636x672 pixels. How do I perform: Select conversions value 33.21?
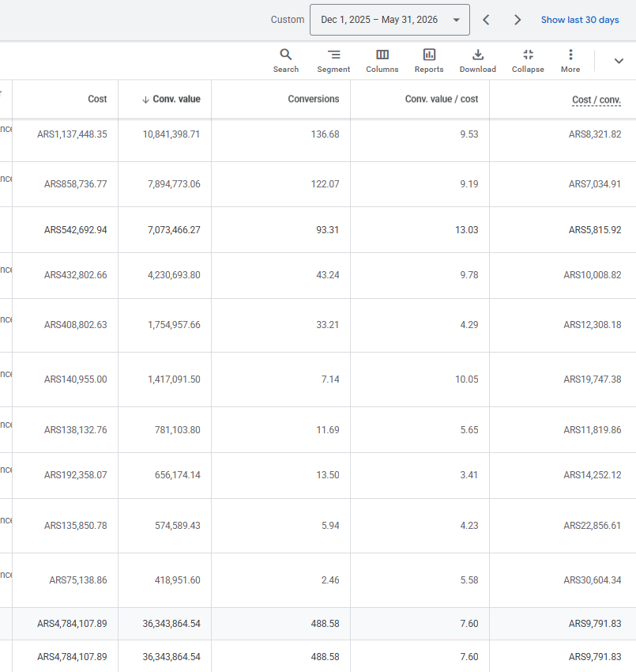328,325
